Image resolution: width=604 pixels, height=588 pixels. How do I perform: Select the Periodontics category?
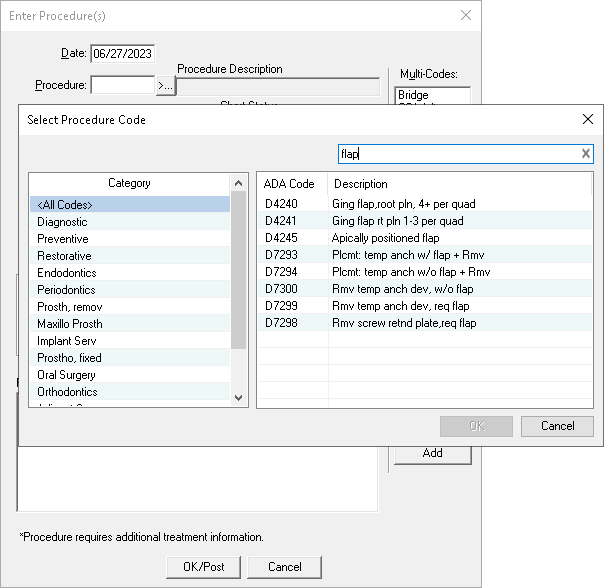click(130, 289)
